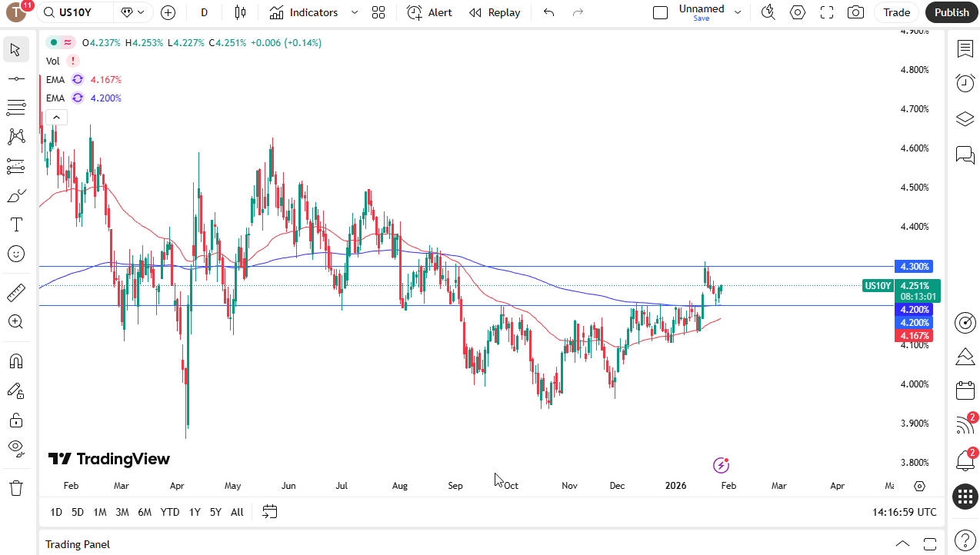Viewport: 980px width, 555px height.
Task: Select the text annotation tool
Action: click(15, 224)
